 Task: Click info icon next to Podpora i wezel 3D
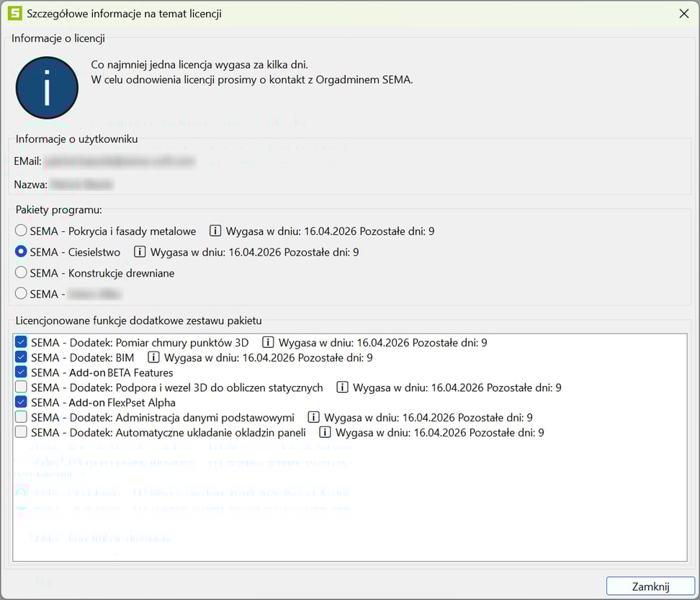[342, 388]
